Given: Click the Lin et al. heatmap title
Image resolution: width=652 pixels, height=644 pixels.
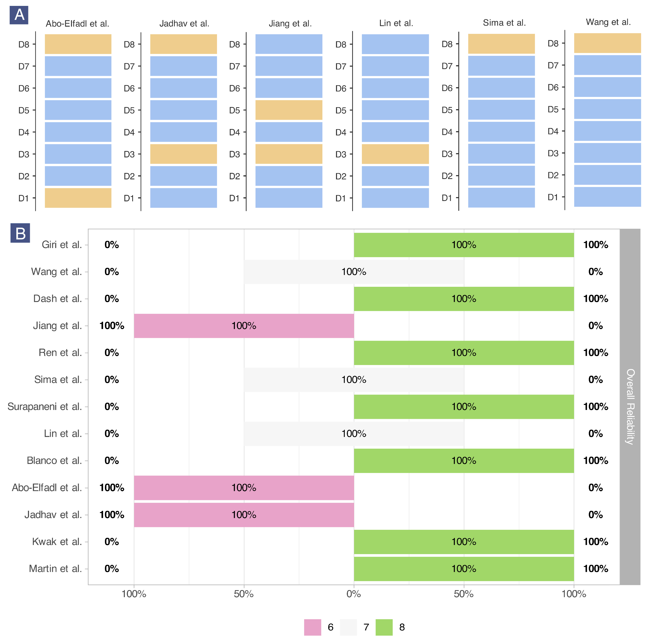Looking at the screenshot, I should pos(396,23).
